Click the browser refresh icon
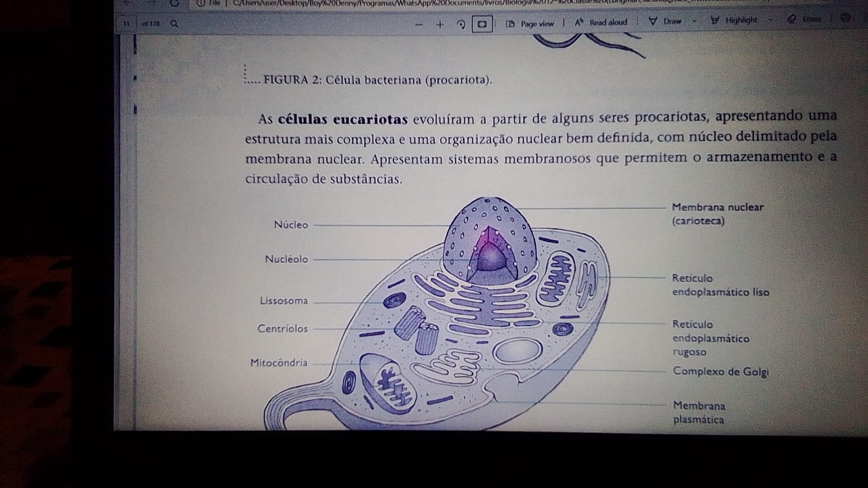Screen dimensions: 868x488 tap(176, 3)
